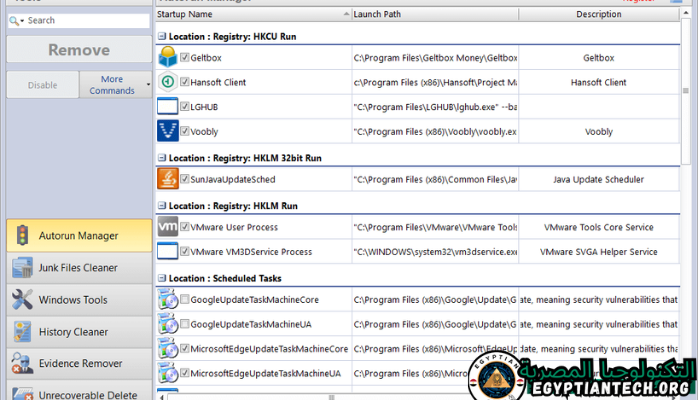The height and width of the screenshot is (400, 698).
Task: Collapse the Registry: HKLM 32bit Run group
Action: 162,158
